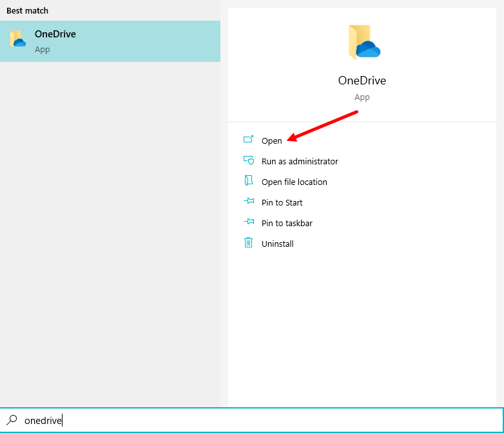The width and height of the screenshot is (504, 433).
Task: Select Uninstall for OneDrive
Action: tap(277, 244)
